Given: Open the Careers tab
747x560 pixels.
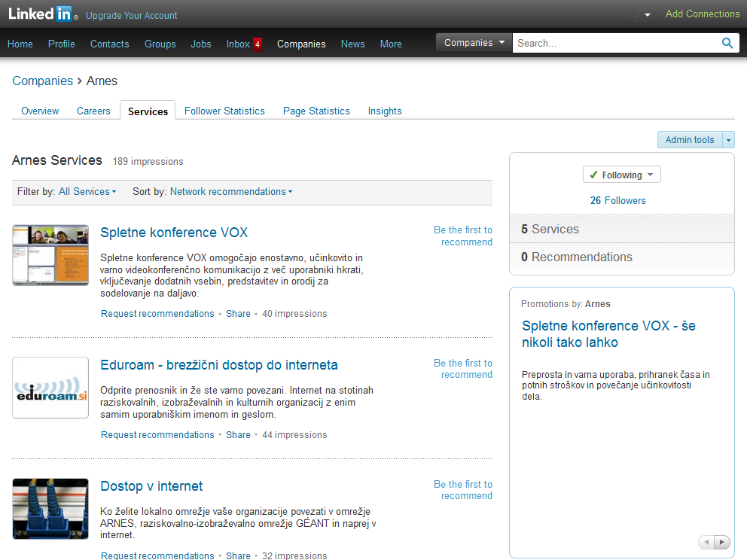Looking at the screenshot, I should click(x=93, y=111).
